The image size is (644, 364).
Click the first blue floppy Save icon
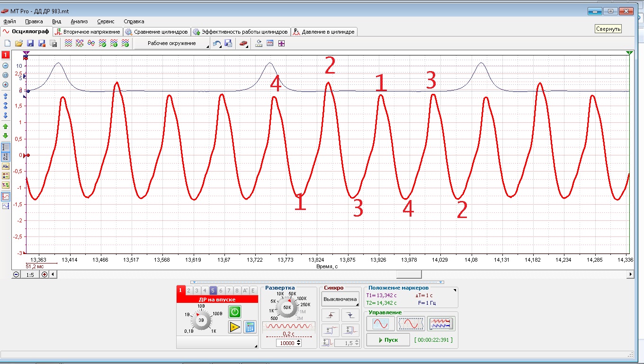30,44
